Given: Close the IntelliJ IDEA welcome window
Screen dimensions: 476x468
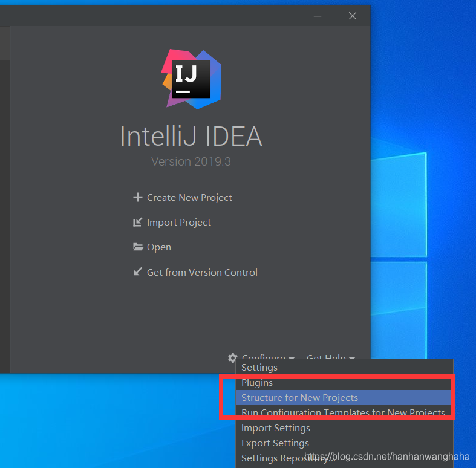Looking at the screenshot, I should tap(353, 16).
